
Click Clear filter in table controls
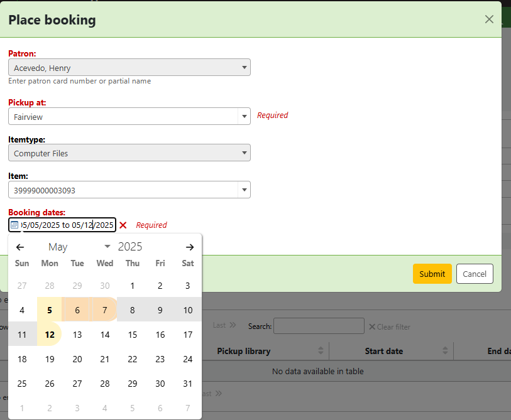click(x=390, y=326)
